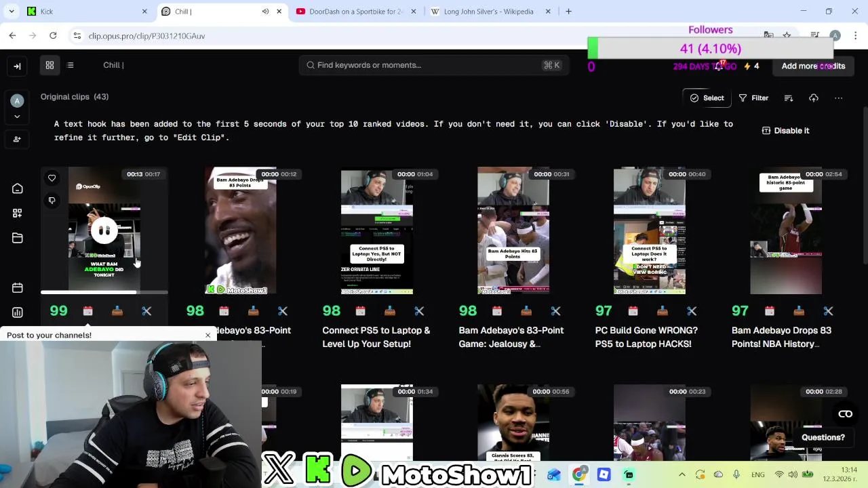Screen dimensions: 868x488
Task: Click the browser address bar URL
Action: 146,36
